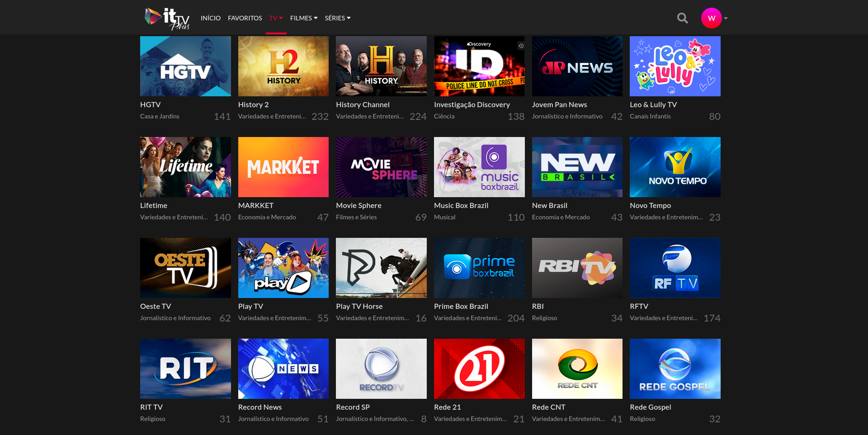Screen dimensions: 868x435
Task: Expand the SÉRIES dropdown menu
Action: (x=338, y=18)
